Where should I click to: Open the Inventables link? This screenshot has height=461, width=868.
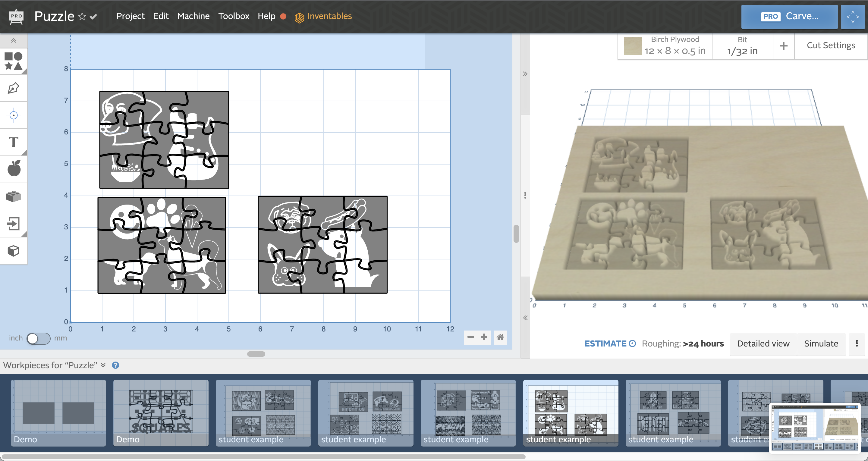pos(323,17)
